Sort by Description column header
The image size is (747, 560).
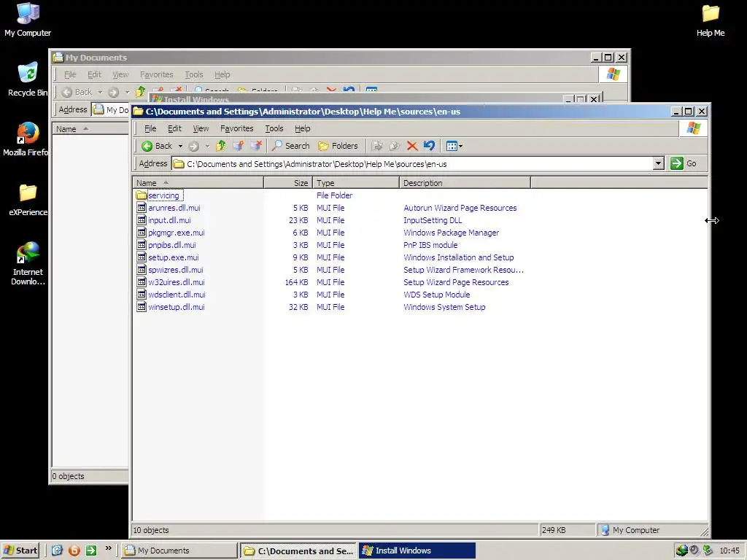click(x=465, y=183)
